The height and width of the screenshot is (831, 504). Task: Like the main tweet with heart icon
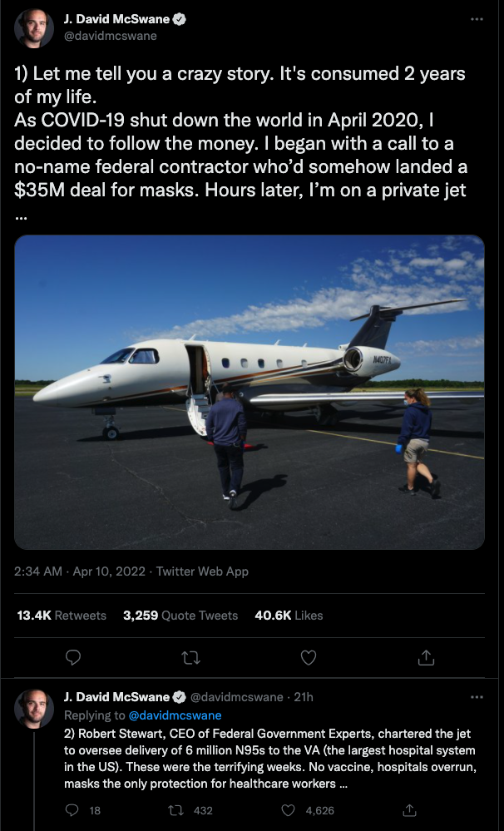pos(309,658)
